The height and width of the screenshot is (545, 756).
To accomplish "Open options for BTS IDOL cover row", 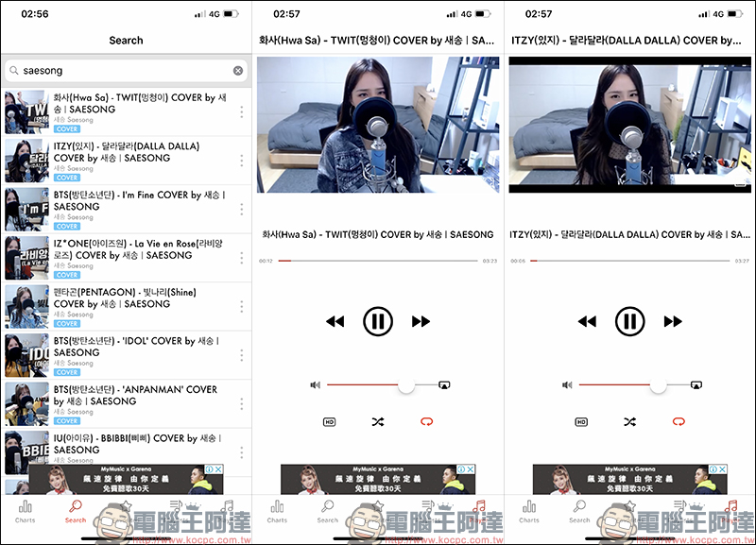I will pyautogui.click(x=242, y=356).
